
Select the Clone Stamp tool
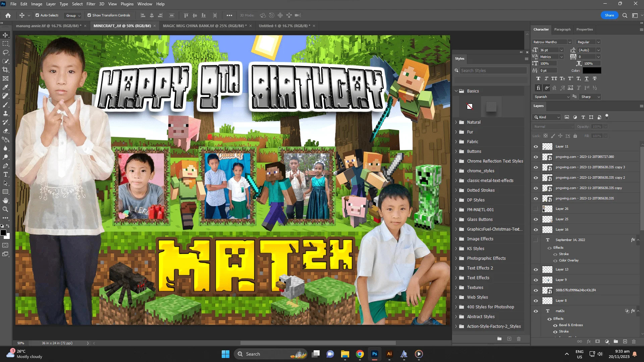[x=5, y=113]
